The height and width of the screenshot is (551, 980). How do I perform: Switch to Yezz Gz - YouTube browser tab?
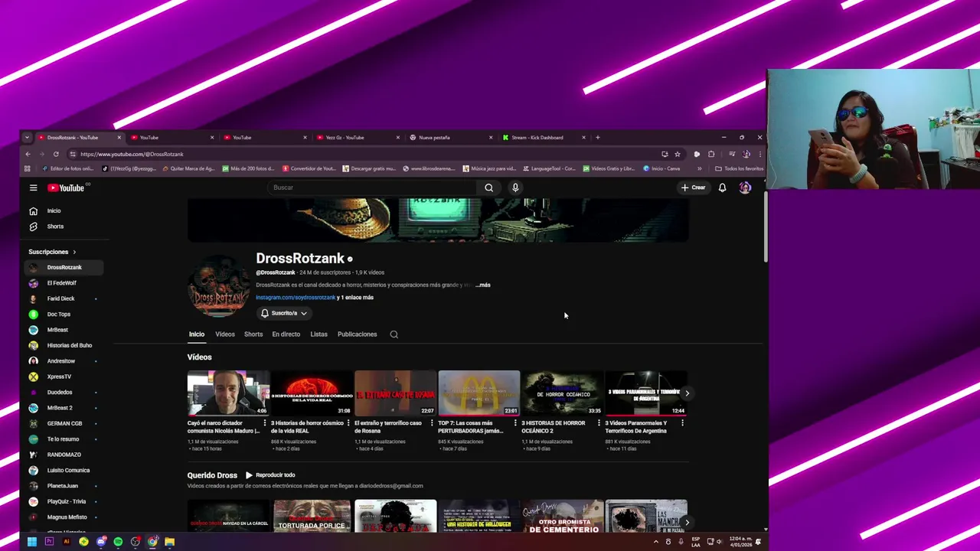pyautogui.click(x=358, y=138)
